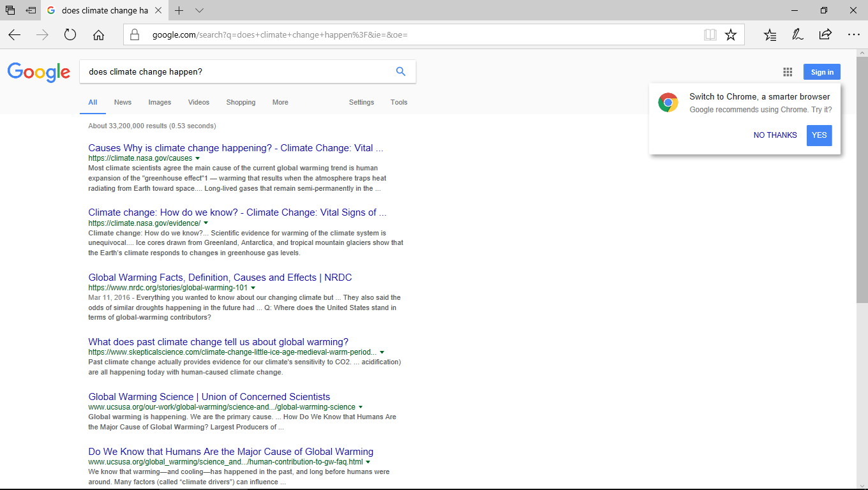Click the Chrome logo in the promo

click(668, 103)
